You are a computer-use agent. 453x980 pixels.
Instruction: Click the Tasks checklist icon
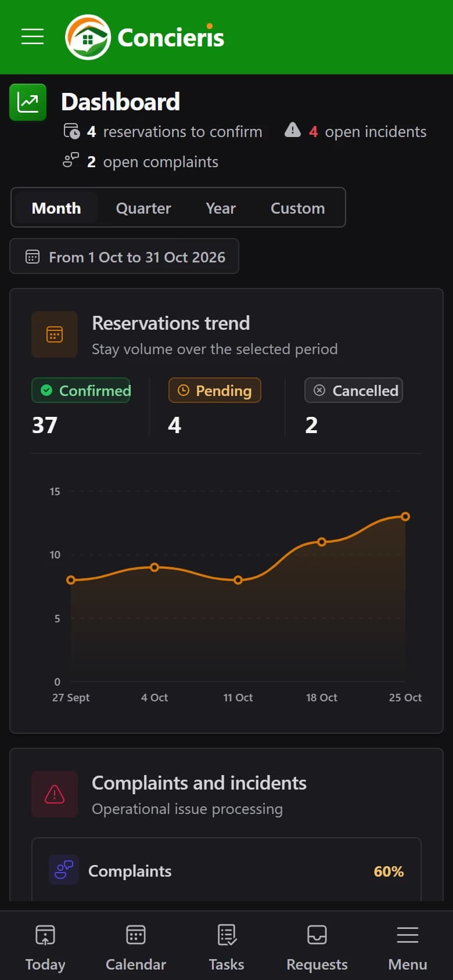227,935
